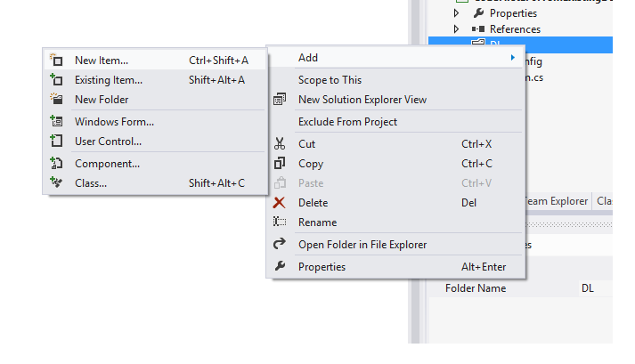Select Exclude From Project
635x364 pixels.
click(x=347, y=122)
